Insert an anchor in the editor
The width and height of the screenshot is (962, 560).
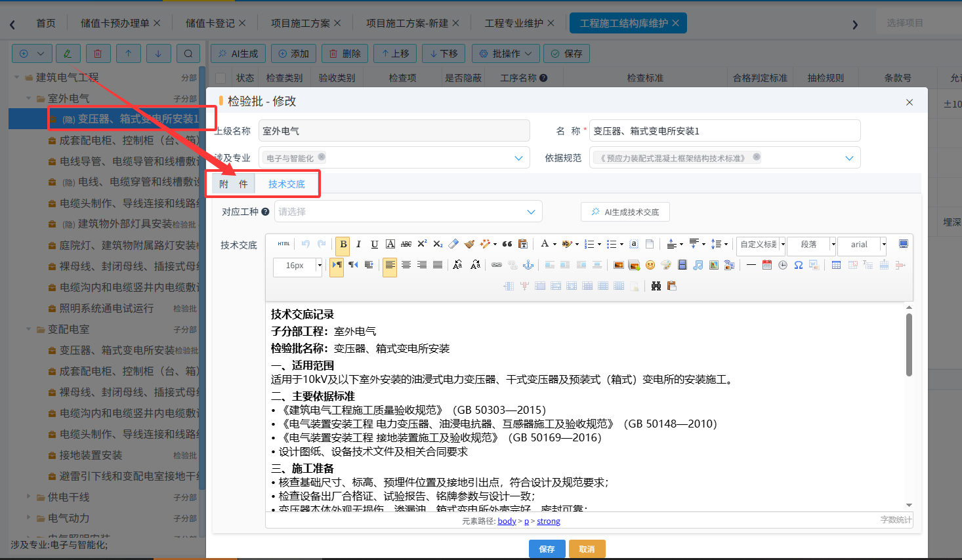click(528, 265)
